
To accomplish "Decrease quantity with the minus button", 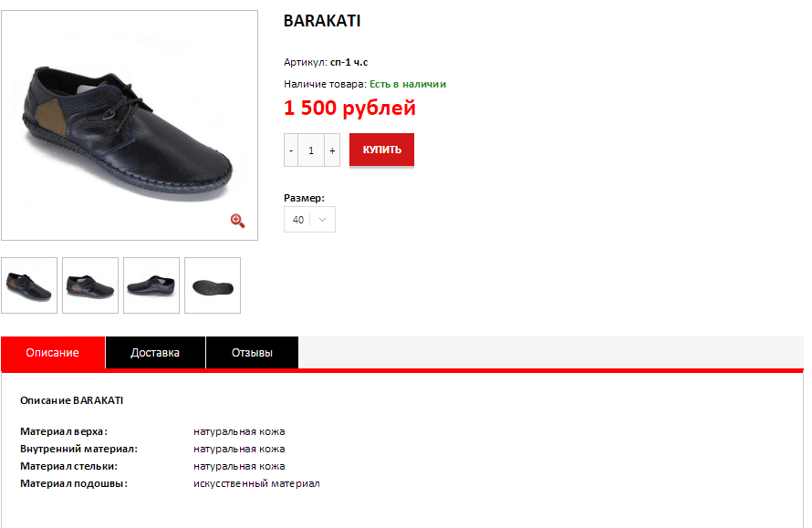I will tap(291, 150).
